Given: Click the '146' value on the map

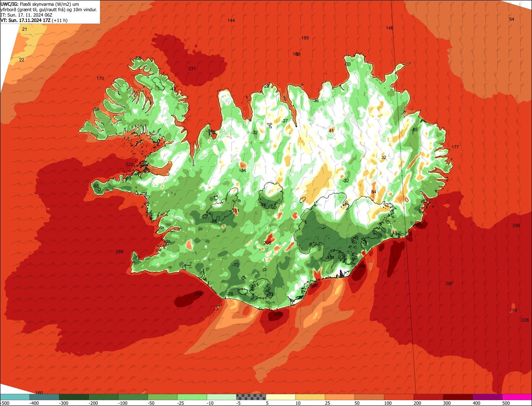Looking at the screenshot, I should 389,28.
